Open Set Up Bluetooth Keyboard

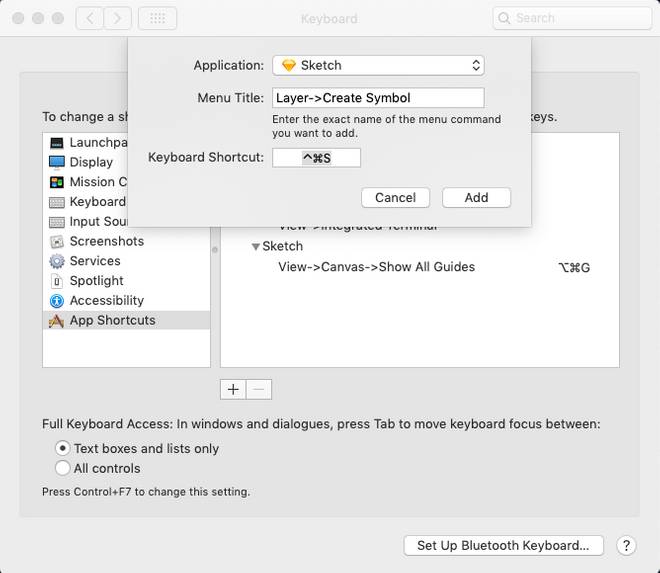tap(503, 546)
